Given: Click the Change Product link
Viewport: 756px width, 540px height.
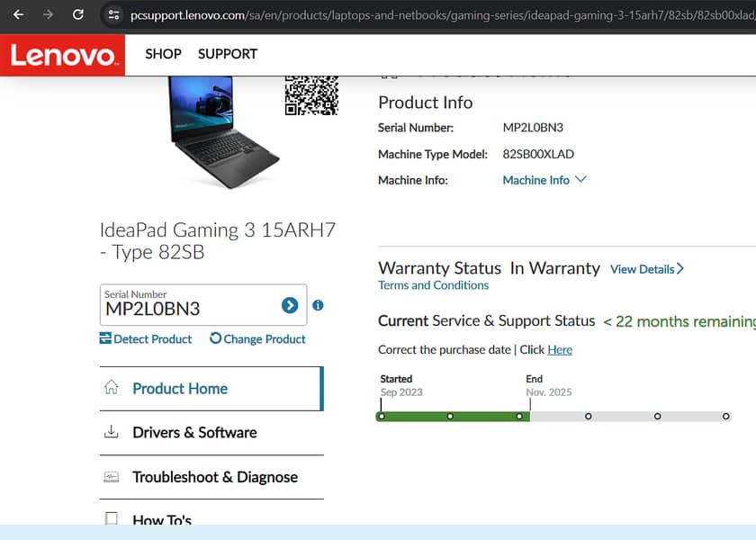Looking at the screenshot, I should 257,339.
